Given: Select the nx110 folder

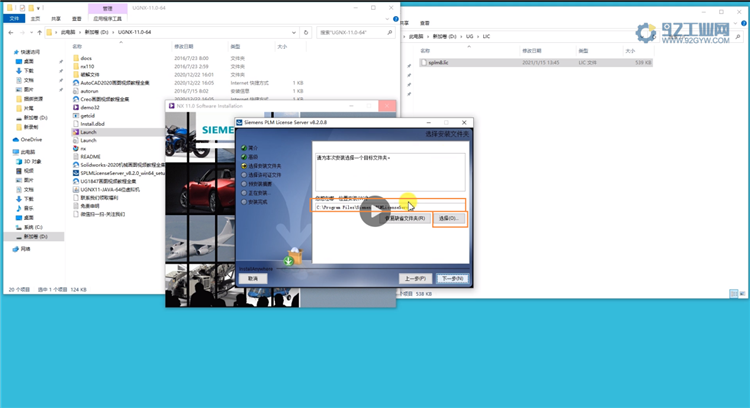Looking at the screenshot, I should click(87, 66).
